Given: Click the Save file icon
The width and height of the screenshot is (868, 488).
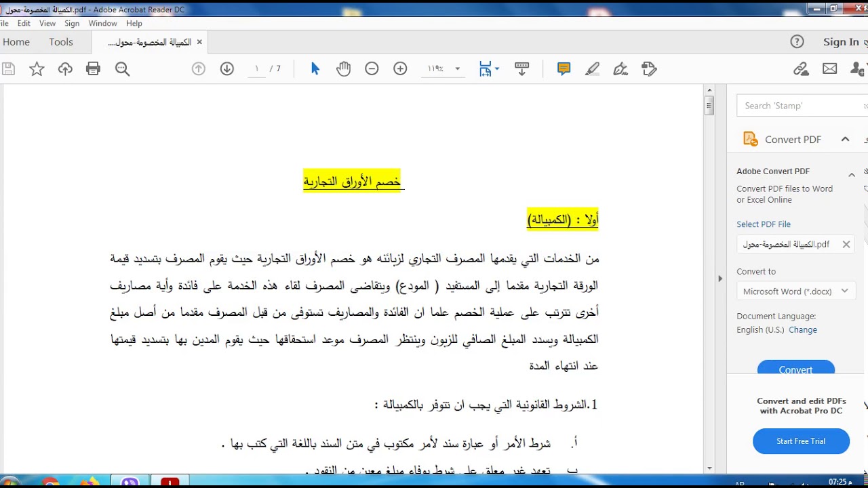Looking at the screenshot, I should point(8,68).
